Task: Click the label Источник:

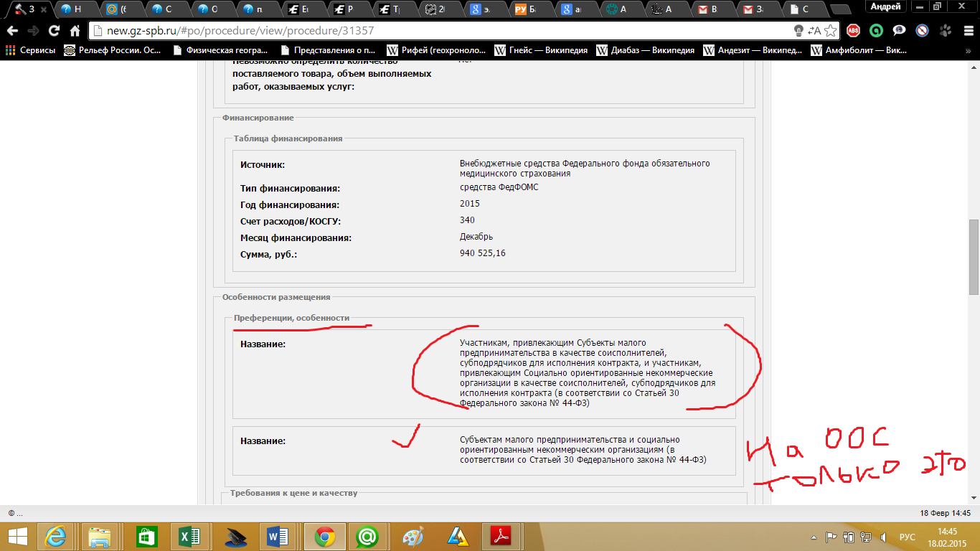Action: coord(263,165)
